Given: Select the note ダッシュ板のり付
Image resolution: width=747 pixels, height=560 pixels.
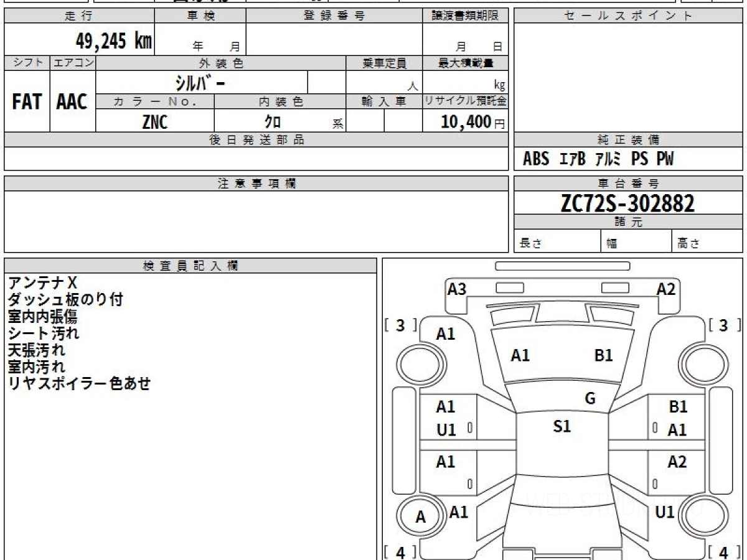Looking at the screenshot, I should 65,300.
